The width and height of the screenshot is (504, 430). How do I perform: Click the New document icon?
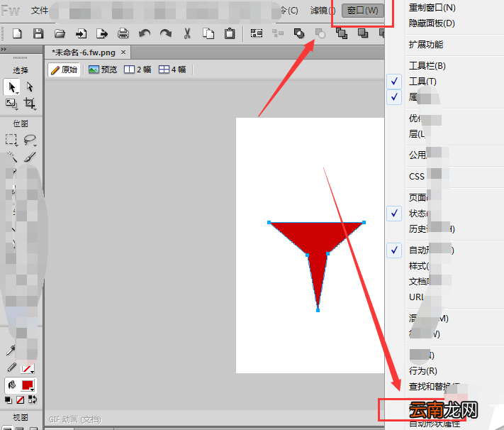pyautogui.click(x=17, y=33)
